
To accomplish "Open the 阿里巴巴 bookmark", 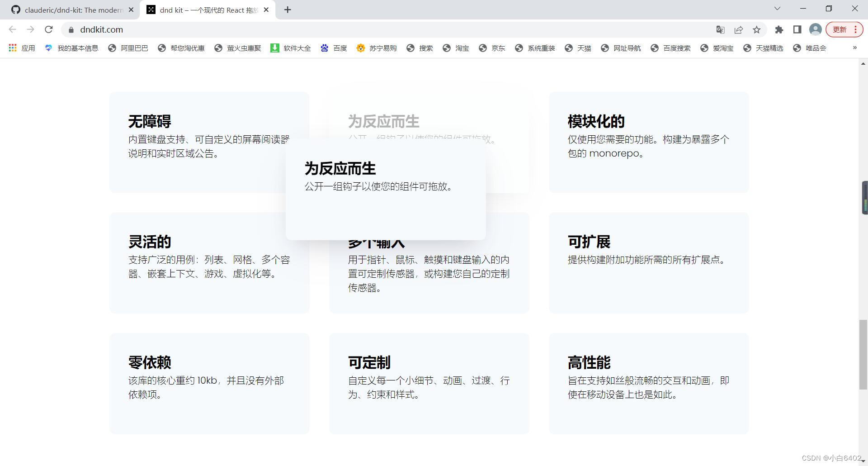I will point(128,48).
